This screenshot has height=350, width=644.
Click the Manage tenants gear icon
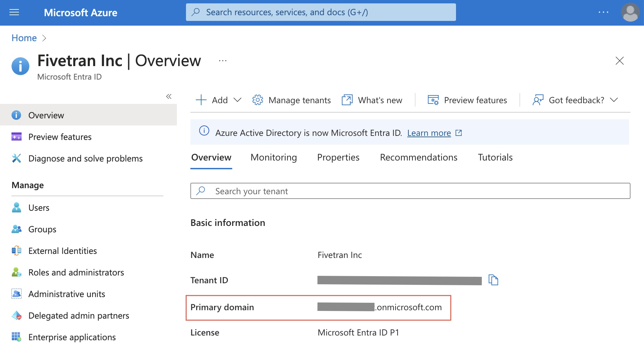(258, 100)
